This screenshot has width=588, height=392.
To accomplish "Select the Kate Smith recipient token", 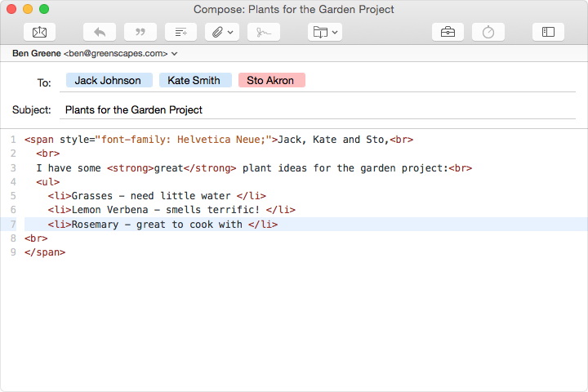I will click(x=194, y=81).
